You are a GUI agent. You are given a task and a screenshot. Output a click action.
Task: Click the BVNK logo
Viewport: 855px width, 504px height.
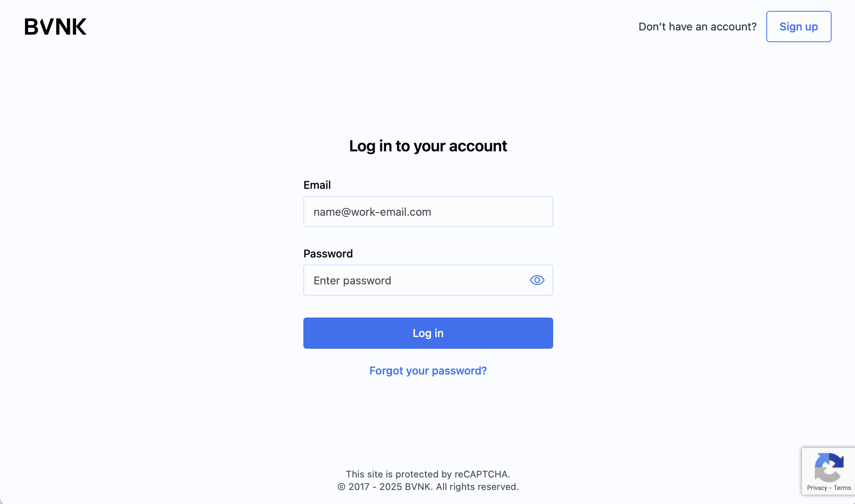[x=55, y=27]
